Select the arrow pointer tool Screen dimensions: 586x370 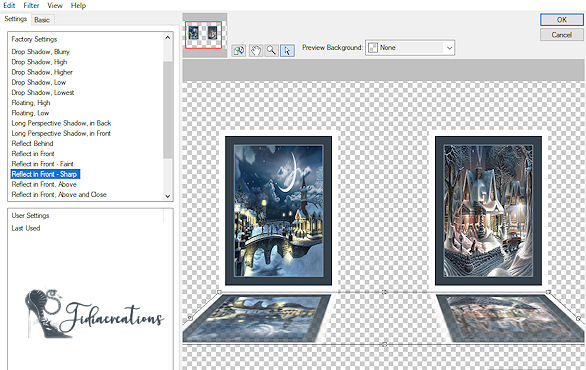coord(287,50)
